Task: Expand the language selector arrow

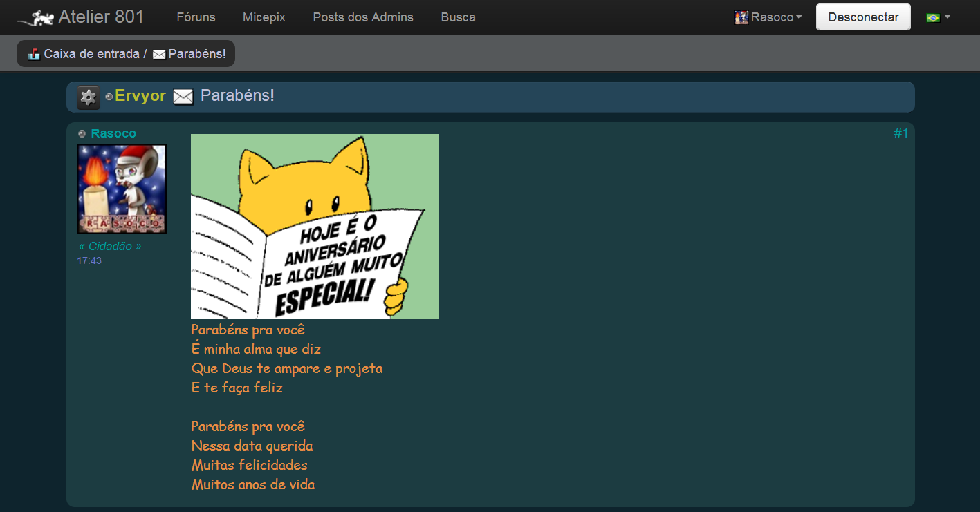Action: pos(947,17)
